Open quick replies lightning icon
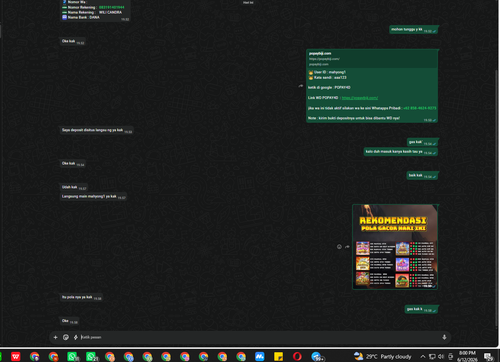This screenshot has width=500, height=362. pos(76,337)
